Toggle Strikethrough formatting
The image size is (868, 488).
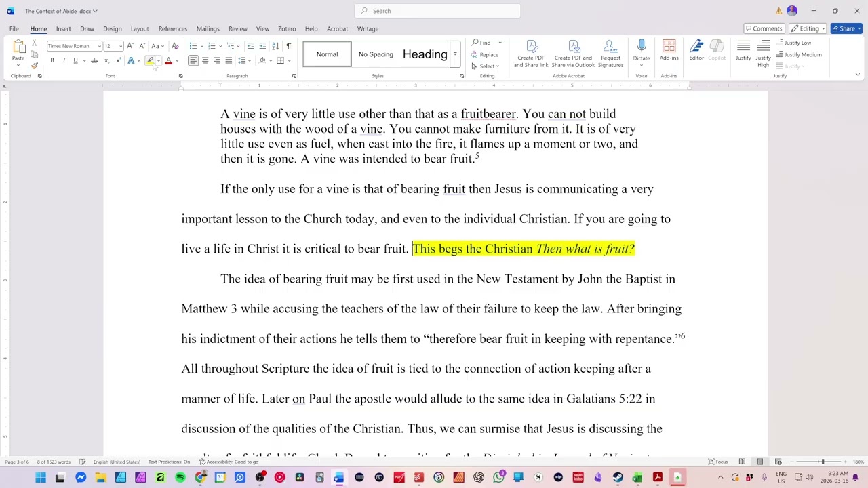pyautogui.click(x=94, y=60)
